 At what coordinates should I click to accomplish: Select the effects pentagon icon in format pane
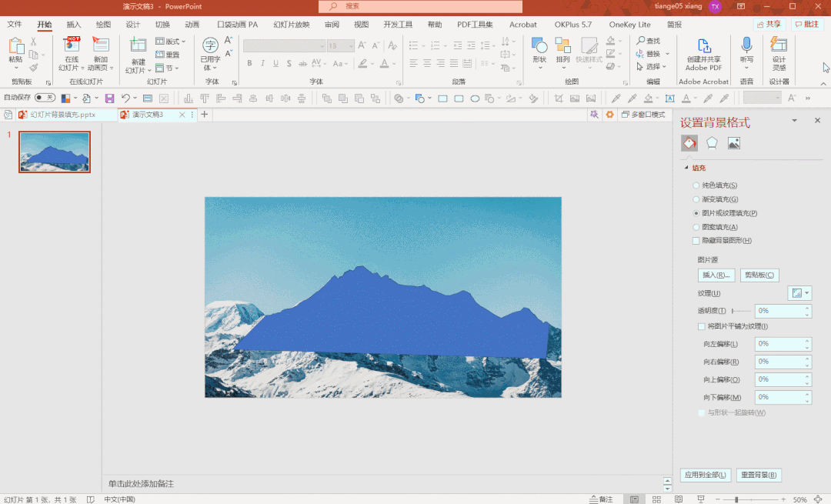(712, 143)
